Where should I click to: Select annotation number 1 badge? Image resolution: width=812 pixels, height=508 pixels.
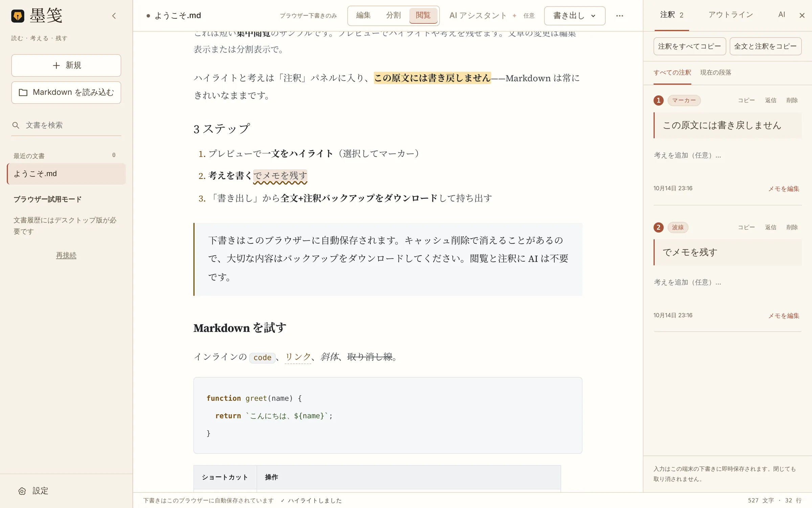coord(658,100)
